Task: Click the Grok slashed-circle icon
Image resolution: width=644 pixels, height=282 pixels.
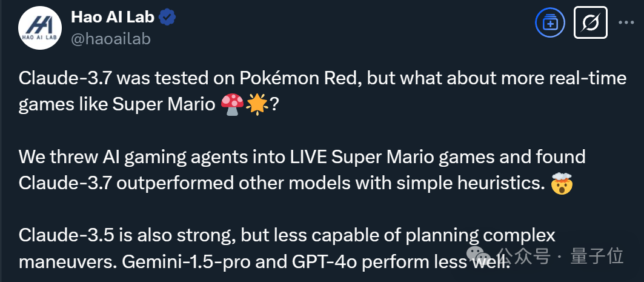Action: coord(590,24)
